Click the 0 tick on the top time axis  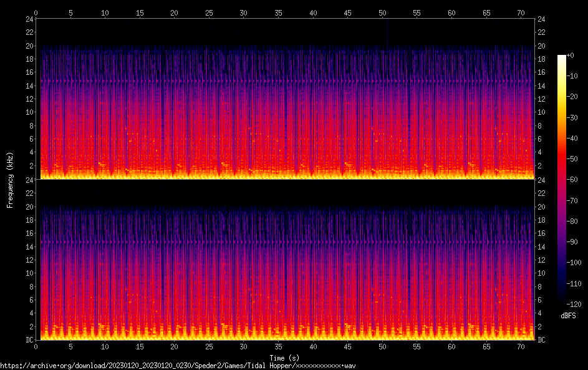(x=36, y=12)
